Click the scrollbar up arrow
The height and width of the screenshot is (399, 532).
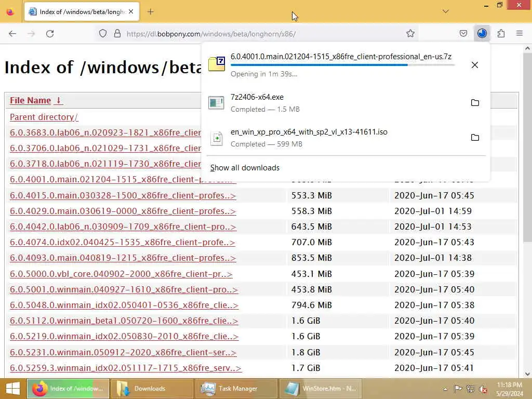point(528,48)
